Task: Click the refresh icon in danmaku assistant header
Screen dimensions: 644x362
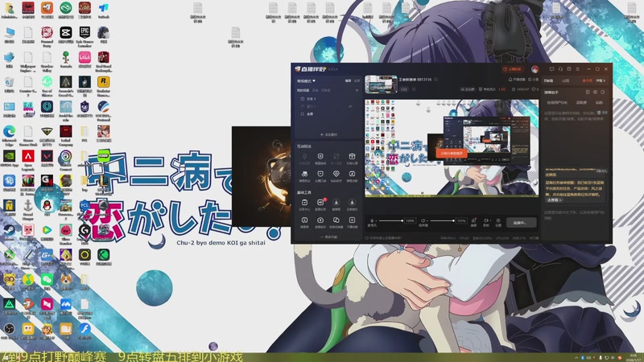Action: [x=602, y=93]
